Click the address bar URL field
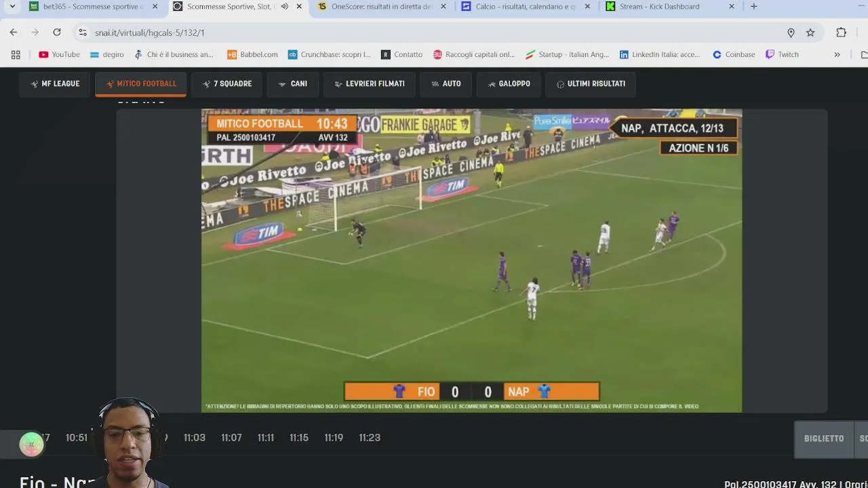 coord(434,33)
